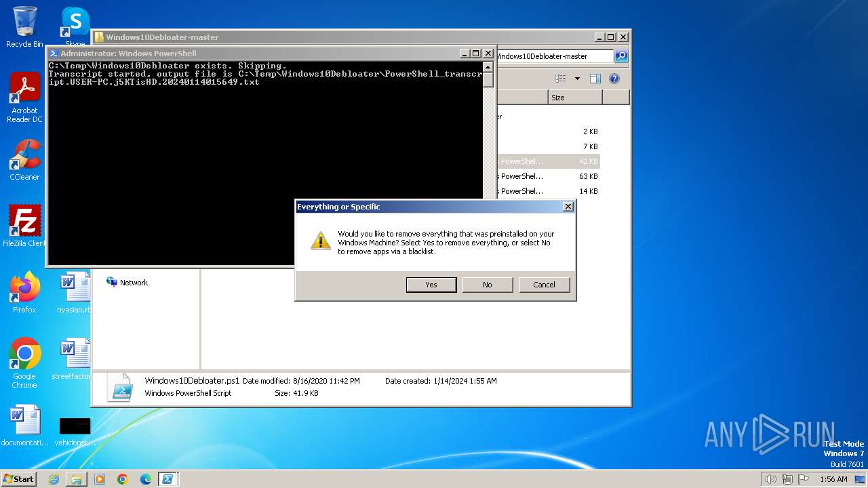Viewport: 868px width, 488px height.
Task: Launch Acrobat Reader DC shortcut
Action: point(24,98)
